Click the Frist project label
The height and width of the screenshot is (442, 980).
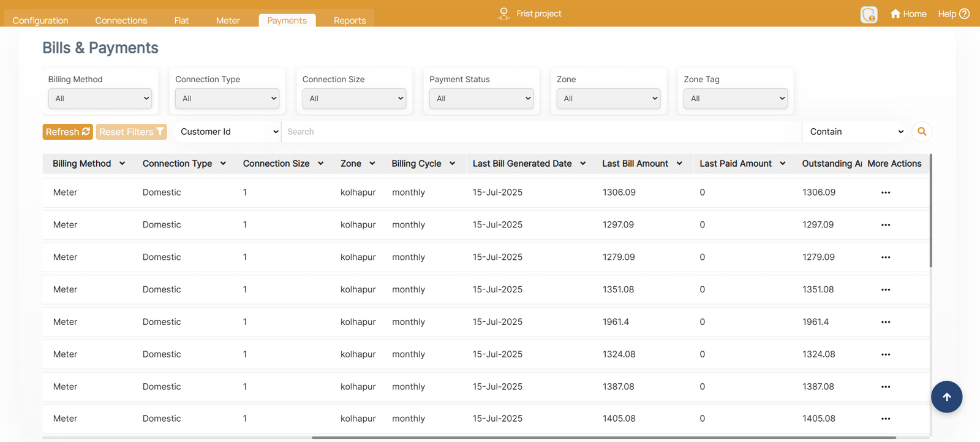[539, 13]
